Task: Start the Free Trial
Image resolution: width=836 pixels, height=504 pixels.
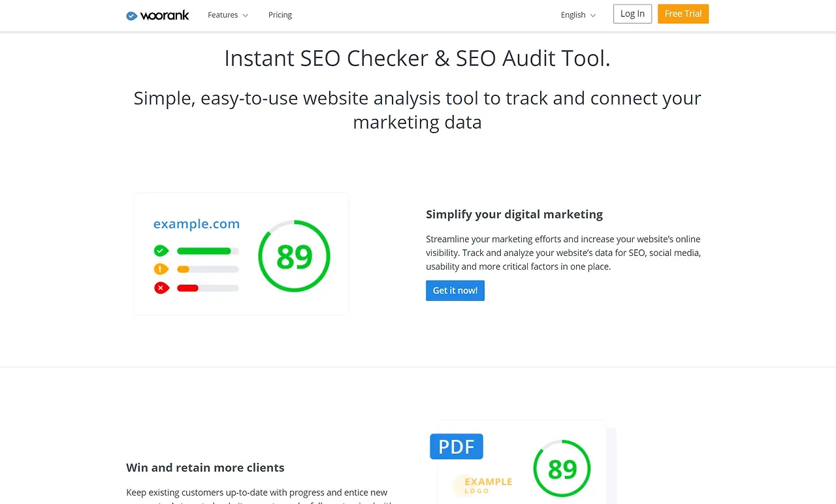Action: pyautogui.click(x=683, y=14)
